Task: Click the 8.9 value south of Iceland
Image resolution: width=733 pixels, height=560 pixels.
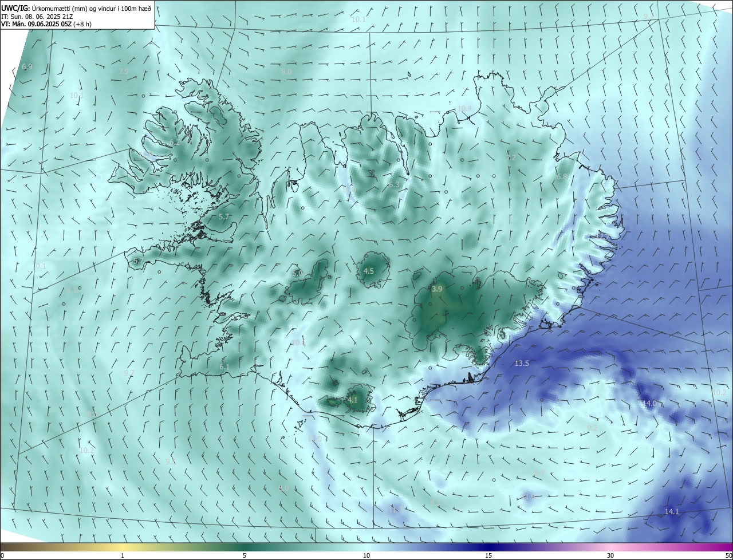Action: tap(539, 473)
